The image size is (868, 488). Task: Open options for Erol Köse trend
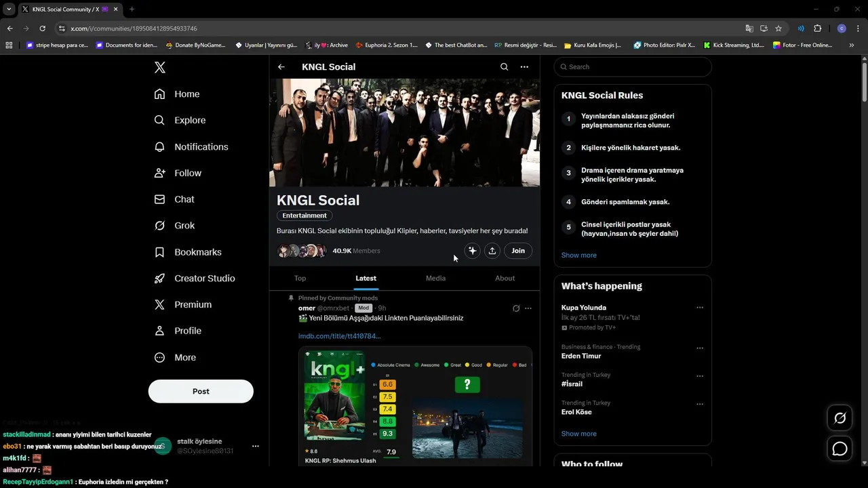pos(700,405)
